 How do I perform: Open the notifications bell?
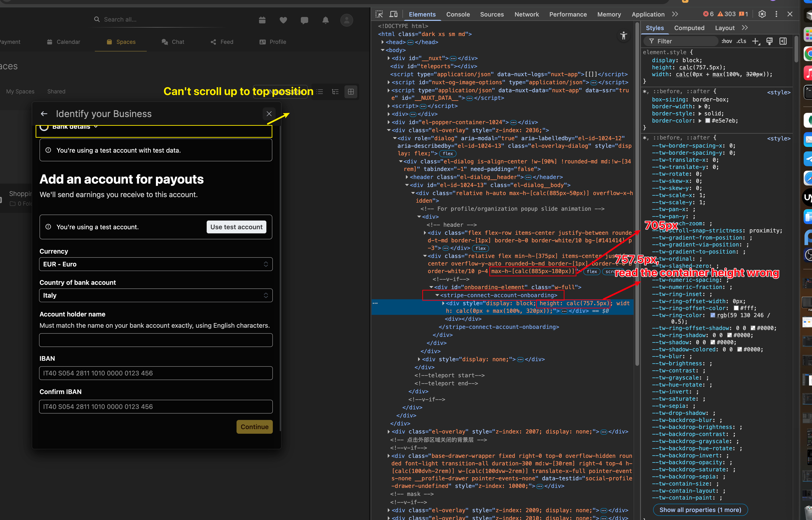pos(325,20)
